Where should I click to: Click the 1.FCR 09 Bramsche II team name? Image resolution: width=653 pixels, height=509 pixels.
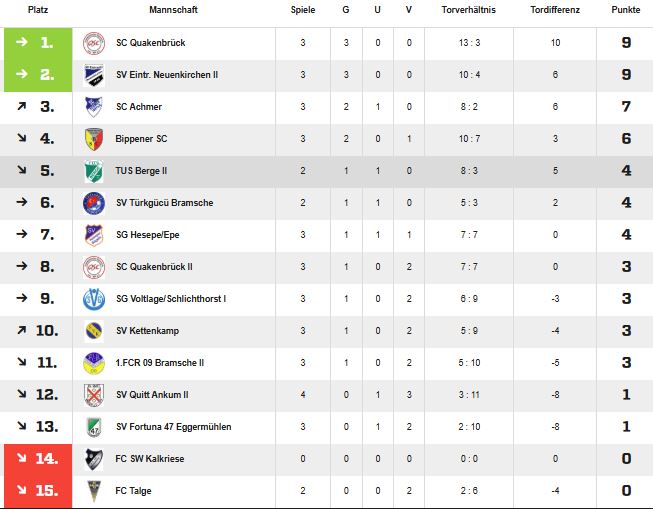160,363
